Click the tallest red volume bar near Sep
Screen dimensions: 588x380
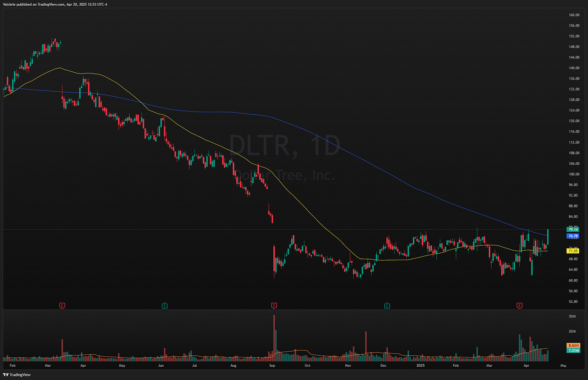pos(274,338)
